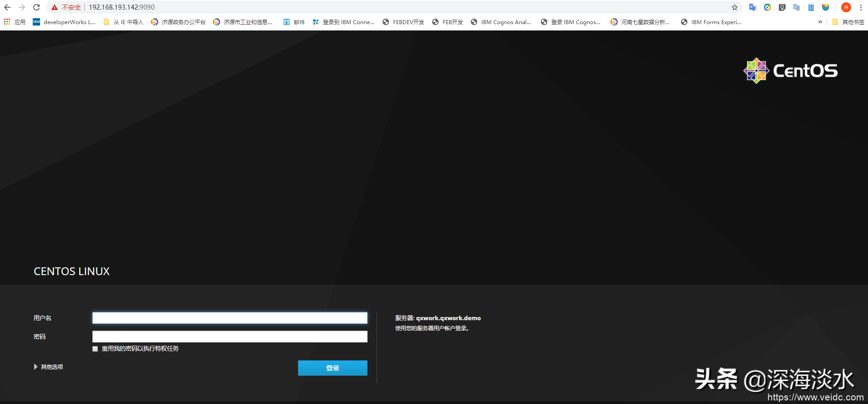Image resolution: width=868 pixels, height=404 pixels.
Task: Open the 济源政务办公平台 bookmark
Action: click(178, 22)
